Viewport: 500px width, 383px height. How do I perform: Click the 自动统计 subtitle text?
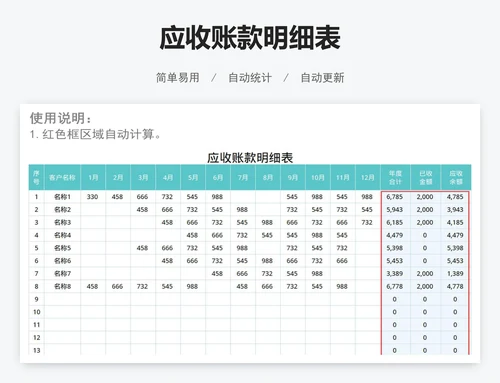[250, 78]
